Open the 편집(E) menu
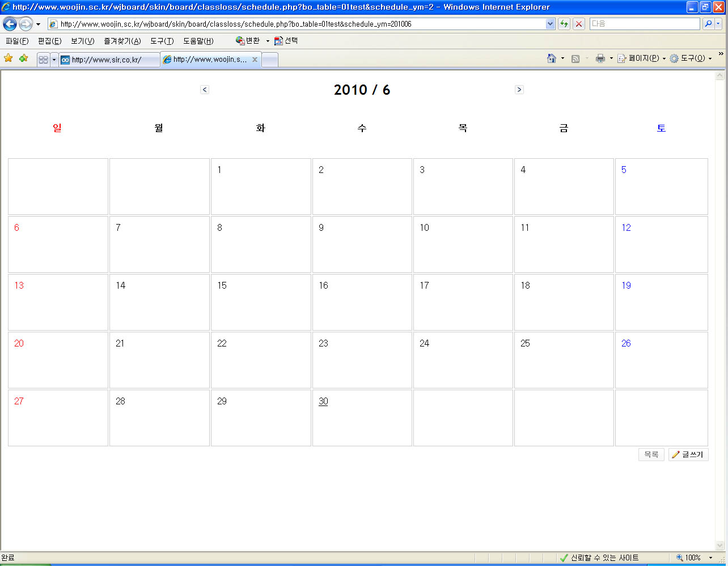The height and width of the screenshot is (566, 728). point(49,41)
